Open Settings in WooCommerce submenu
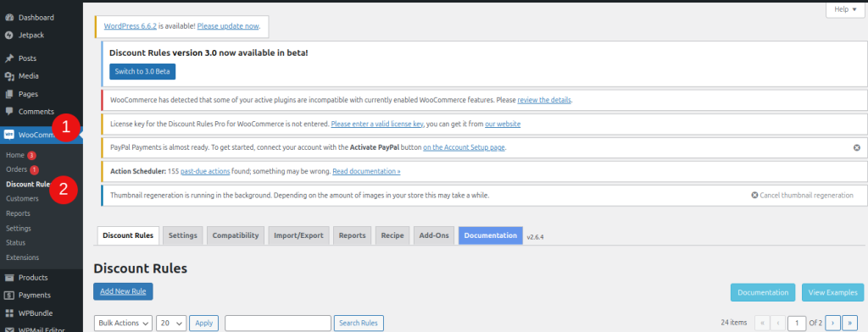868x332 pixels. click(19, 228)
